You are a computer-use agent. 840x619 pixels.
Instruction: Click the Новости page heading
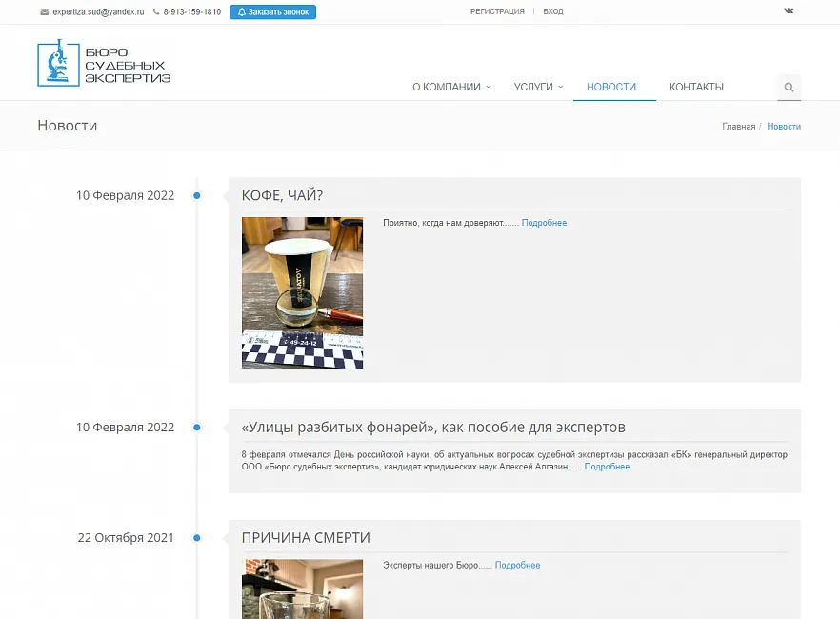[x=68, y=126]
